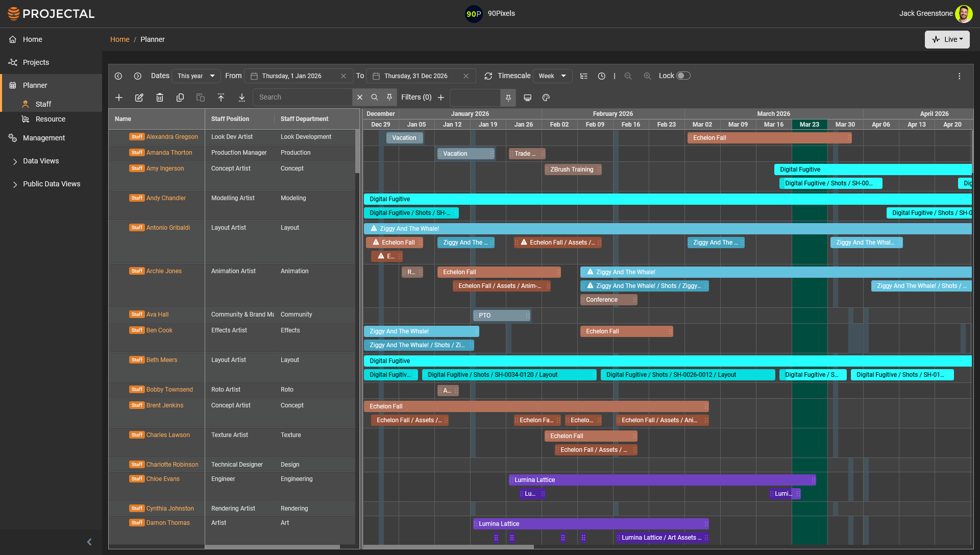This screenshot has width=980, height=555.
Task: Click the edit pencil icon
Action: tap(139, 98)
